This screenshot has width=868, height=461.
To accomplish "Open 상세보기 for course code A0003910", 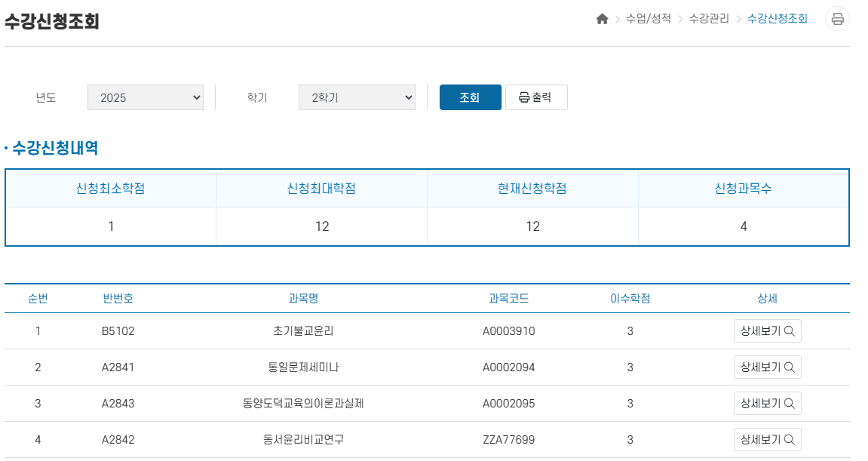I will coord(767,330).
